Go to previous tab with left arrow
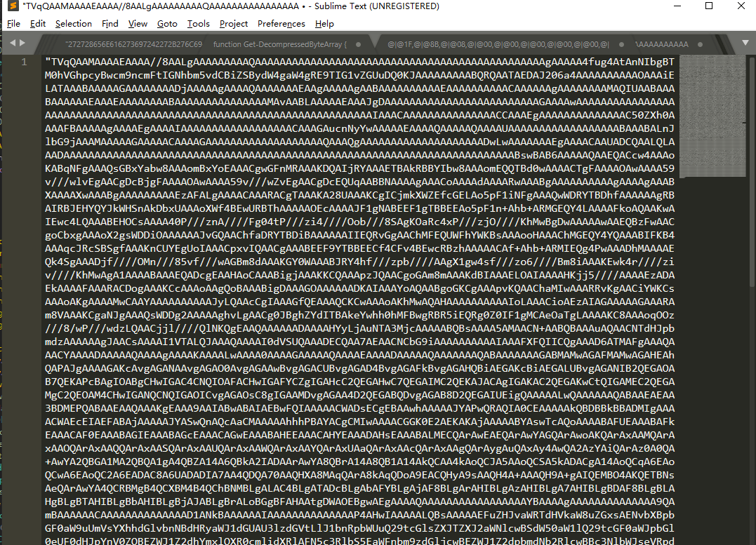The image size is (756, 545). tap(13, 43)
